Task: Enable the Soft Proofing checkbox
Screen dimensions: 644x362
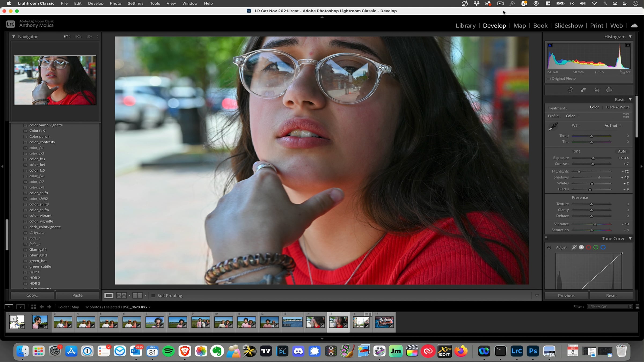Action: click(x=153, y=295)
